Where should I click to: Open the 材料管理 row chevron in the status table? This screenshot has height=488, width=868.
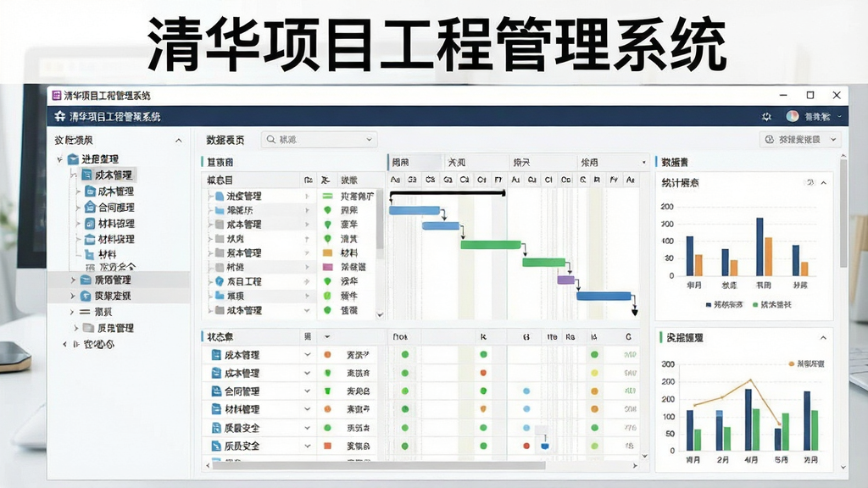coord(307,409)
